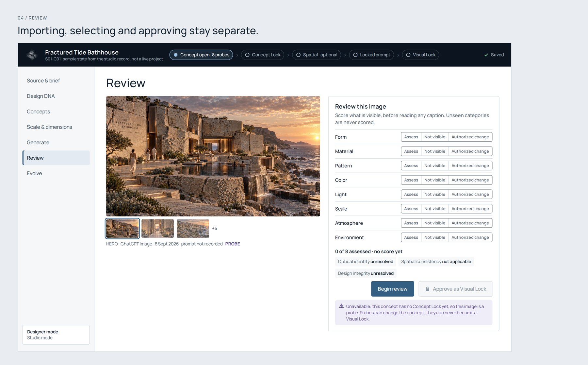Image resolution: width=588 pixels, height=365 pixels.
Task: Choose Assess for Color
Action: (x=411, y=180)
